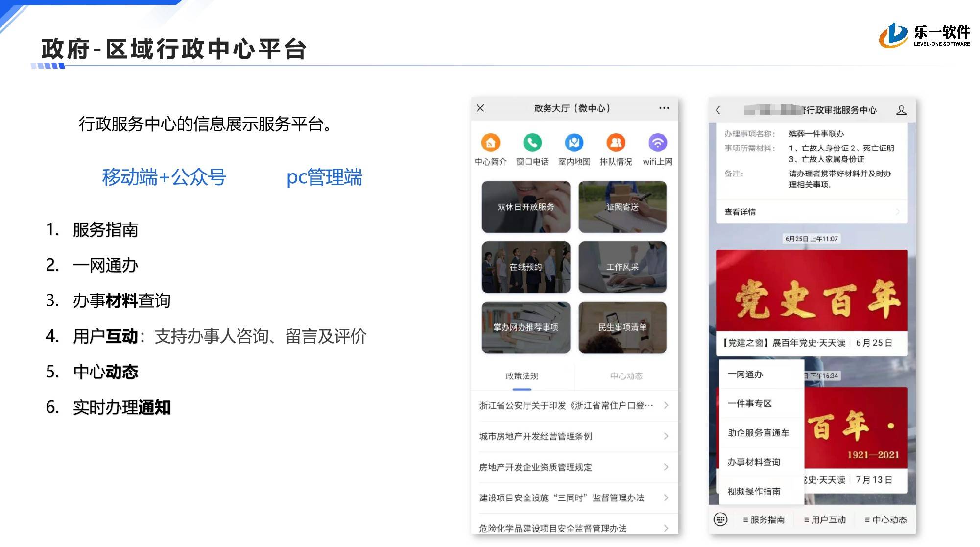Open 查看详情 in the message card
The height and width of the screenshot is (547, 980).
click(x=812, y=212)
